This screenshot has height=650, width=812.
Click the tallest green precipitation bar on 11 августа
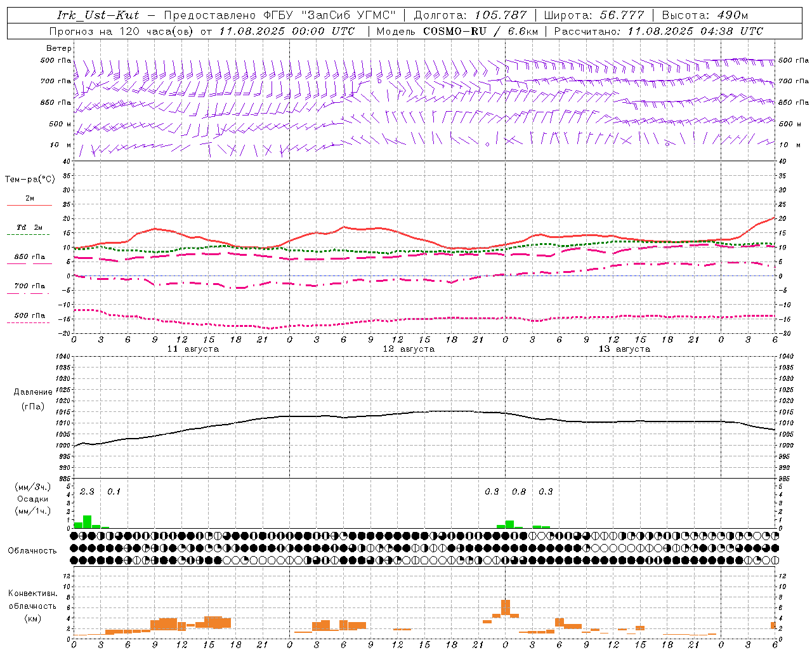[x=88, y=522]
